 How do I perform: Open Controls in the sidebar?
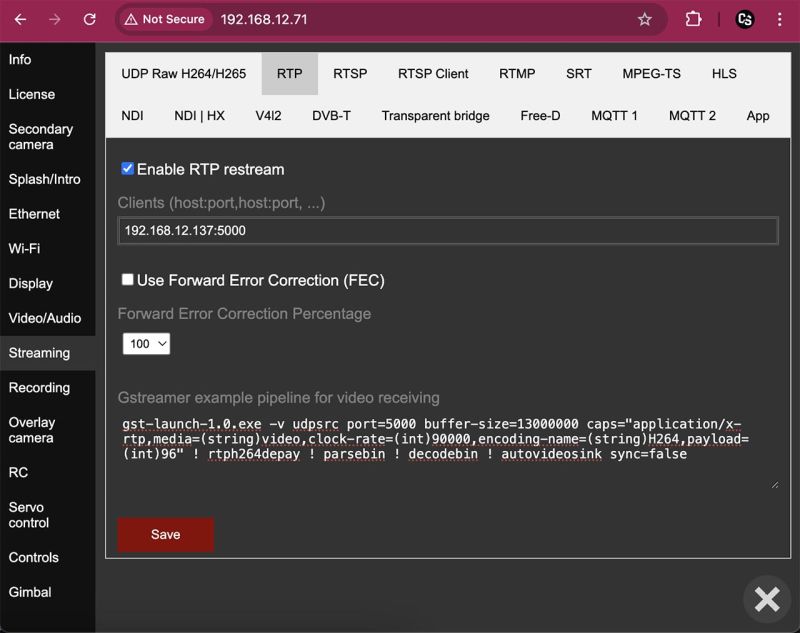pos(47,558)
